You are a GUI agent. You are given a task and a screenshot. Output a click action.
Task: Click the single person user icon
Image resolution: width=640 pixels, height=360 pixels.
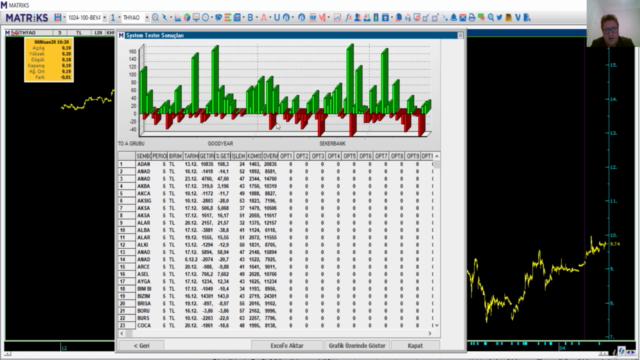pyautogui.click(x=357, y=18)
